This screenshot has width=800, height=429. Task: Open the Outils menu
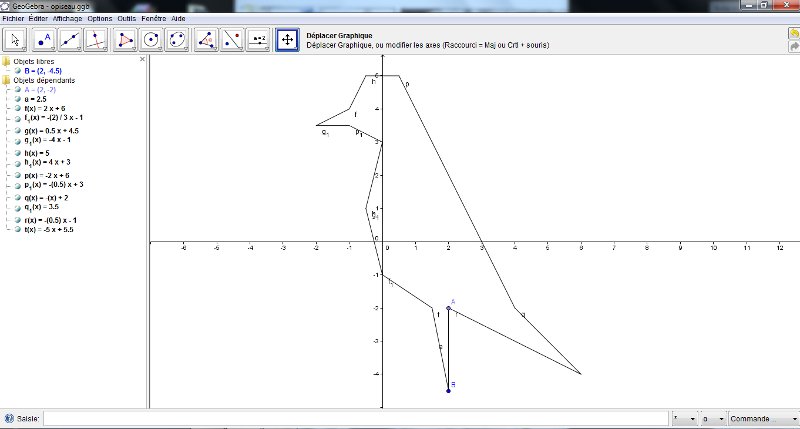coord(127,18)
